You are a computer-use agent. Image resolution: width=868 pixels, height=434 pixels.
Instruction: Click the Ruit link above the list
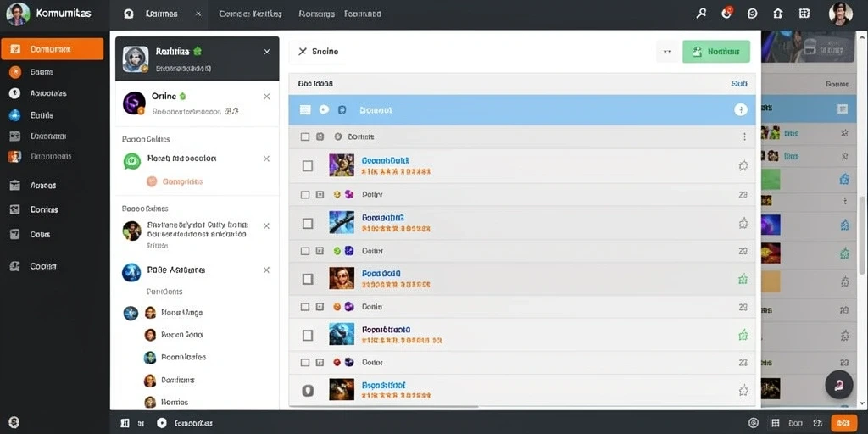click(739, 84)
